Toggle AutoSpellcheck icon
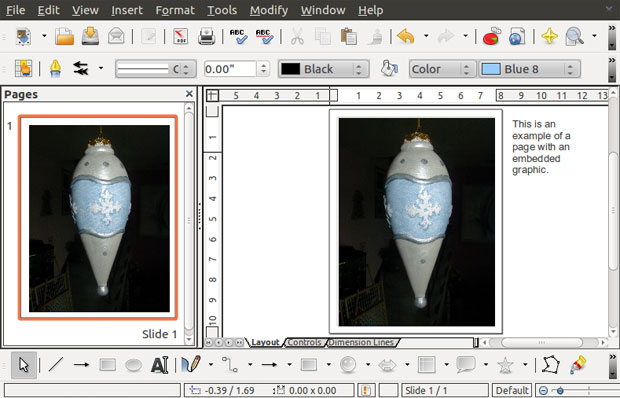Screen dimensions: 620x398 click(x=265, y=36)
